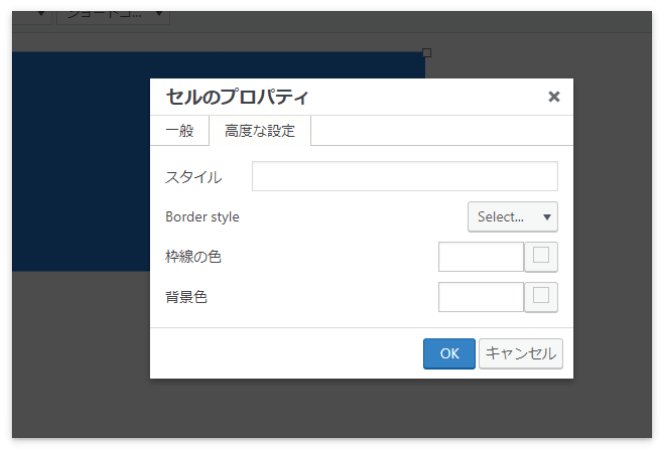664x451 pixels.
Task: Select the 高度な設定 tab
Action: 260,130
